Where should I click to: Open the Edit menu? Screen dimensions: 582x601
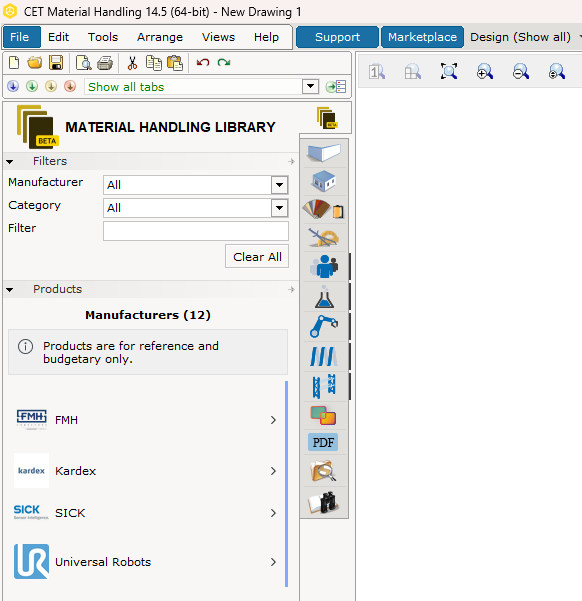coord(58,37)
